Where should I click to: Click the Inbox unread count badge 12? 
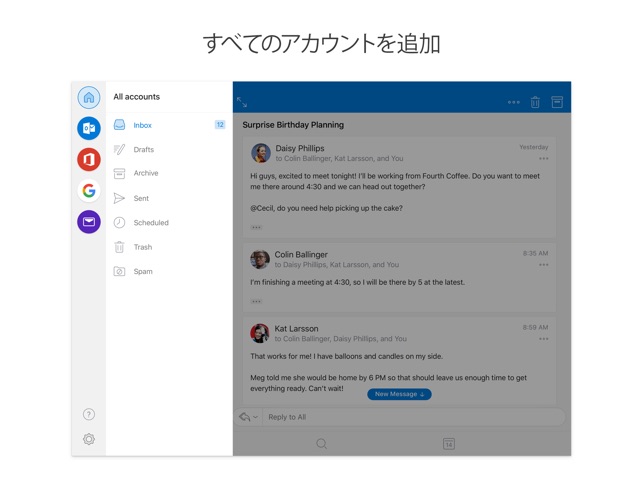pyautogui.click(x=220, y=125)
